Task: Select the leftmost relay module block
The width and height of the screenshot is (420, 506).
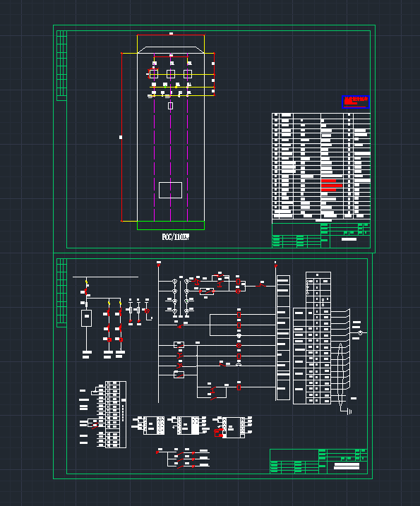Action: (148, 426)
